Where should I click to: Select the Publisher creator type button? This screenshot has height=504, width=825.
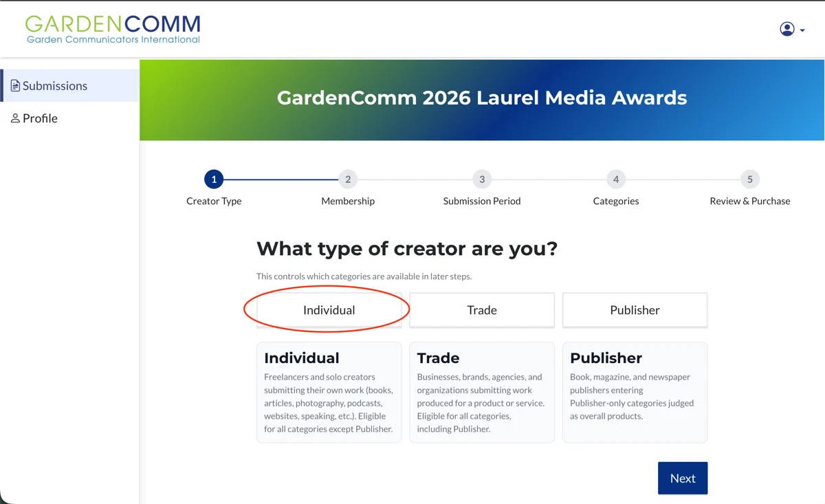pos(635,310)
